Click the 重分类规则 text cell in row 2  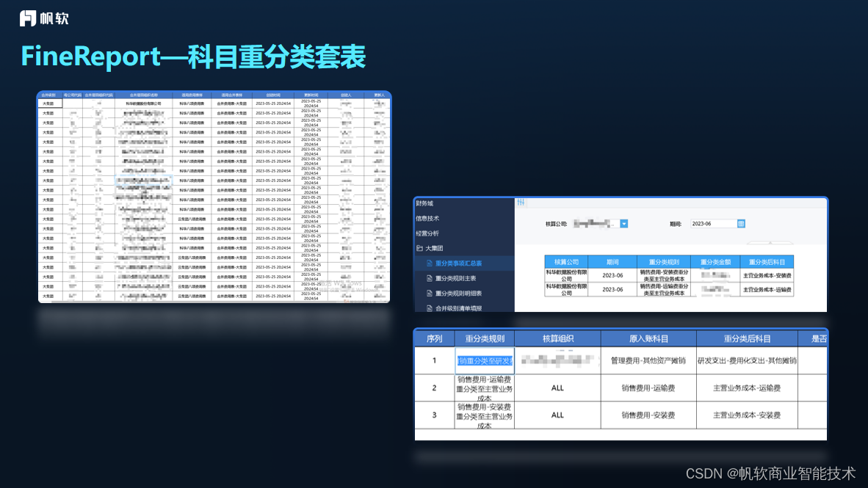coord(485,388)
